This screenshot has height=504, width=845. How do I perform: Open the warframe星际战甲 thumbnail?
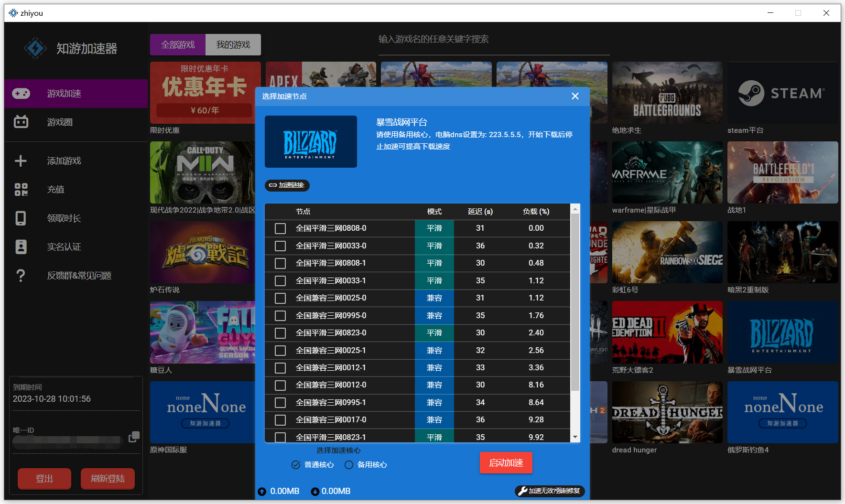[x=667, y=172]
